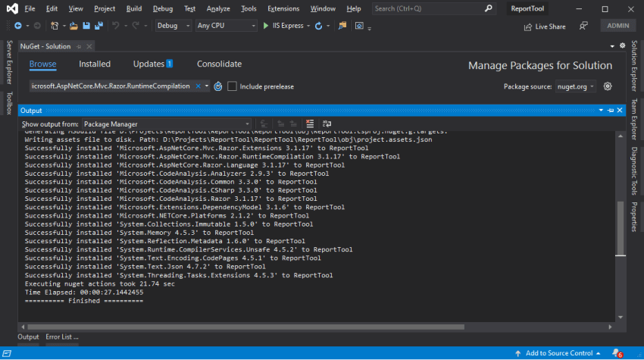This screenshot has width=644, height=360.
Task: Open the Build menu
Action: point(134,8)
